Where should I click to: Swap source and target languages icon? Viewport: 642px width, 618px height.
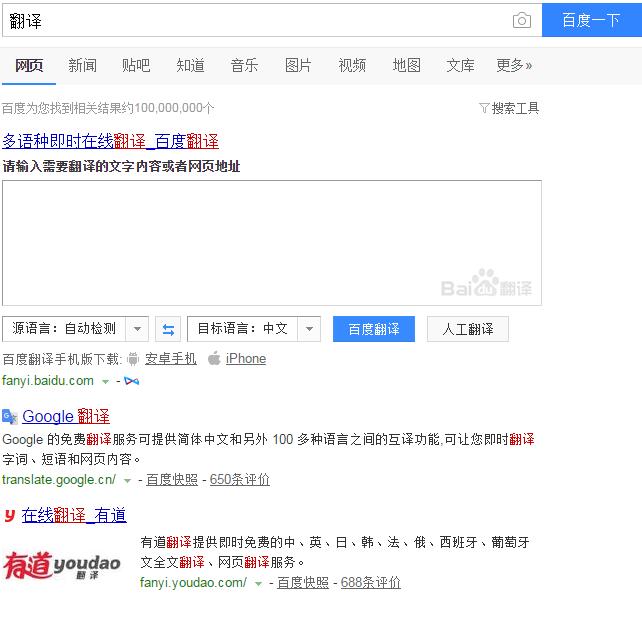click(x=168, y=329)
